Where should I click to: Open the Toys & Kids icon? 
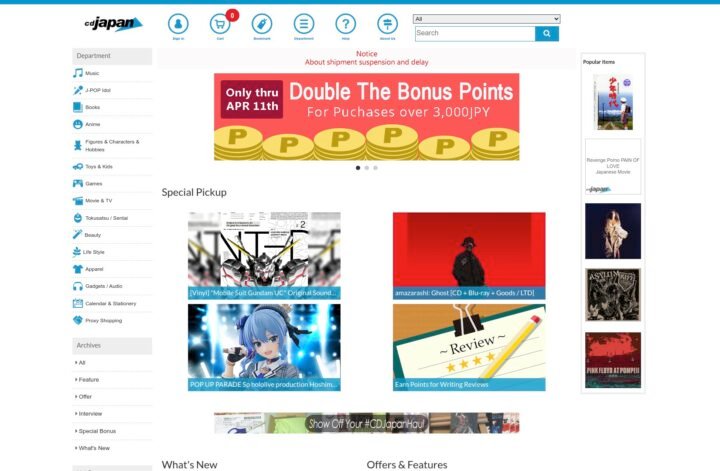tap(78, 167)
